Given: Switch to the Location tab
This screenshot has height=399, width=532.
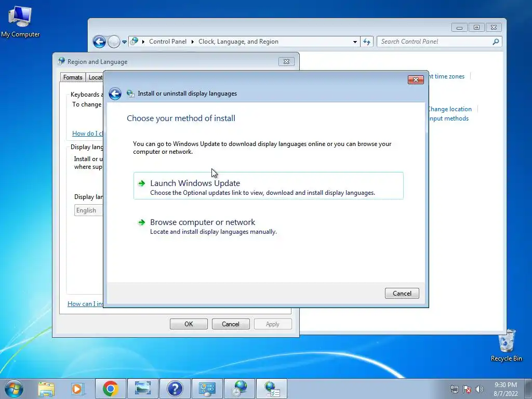Looking at the screenshot, I should [x=95, y=77].
